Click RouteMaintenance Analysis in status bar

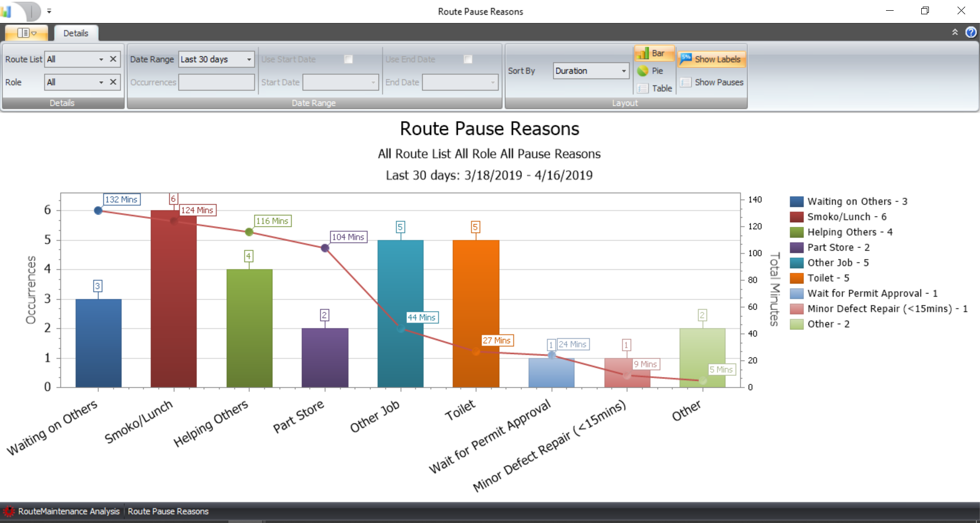tap(69, 511)
